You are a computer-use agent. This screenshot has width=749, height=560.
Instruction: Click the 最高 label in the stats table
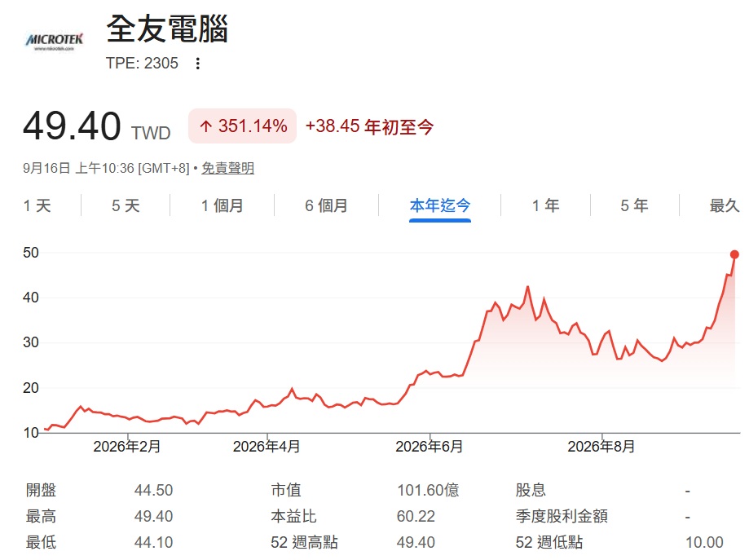[x=41, y=517]
